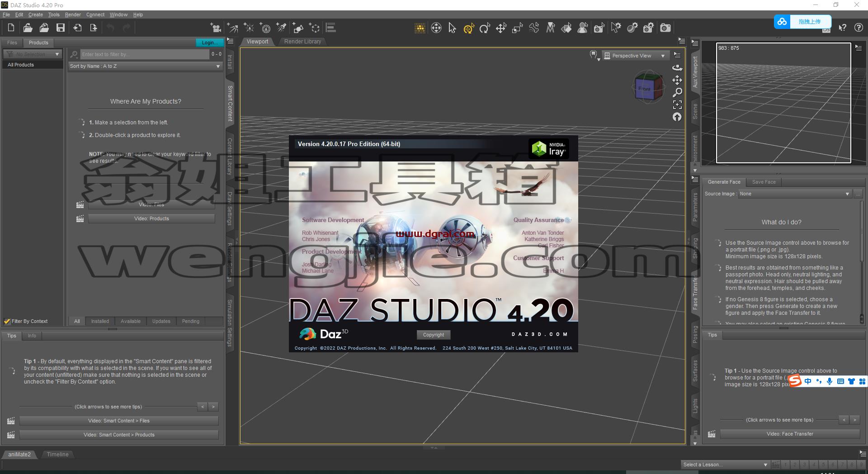Select the Translate move tool
Viewport: 868px width, 474px height.
point(501,28)
